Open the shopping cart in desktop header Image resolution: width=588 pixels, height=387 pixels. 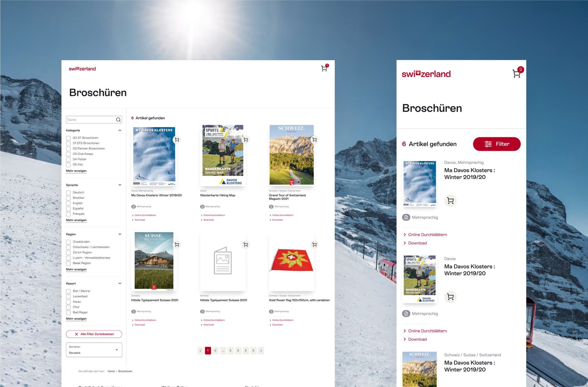(x=324, y=68)
